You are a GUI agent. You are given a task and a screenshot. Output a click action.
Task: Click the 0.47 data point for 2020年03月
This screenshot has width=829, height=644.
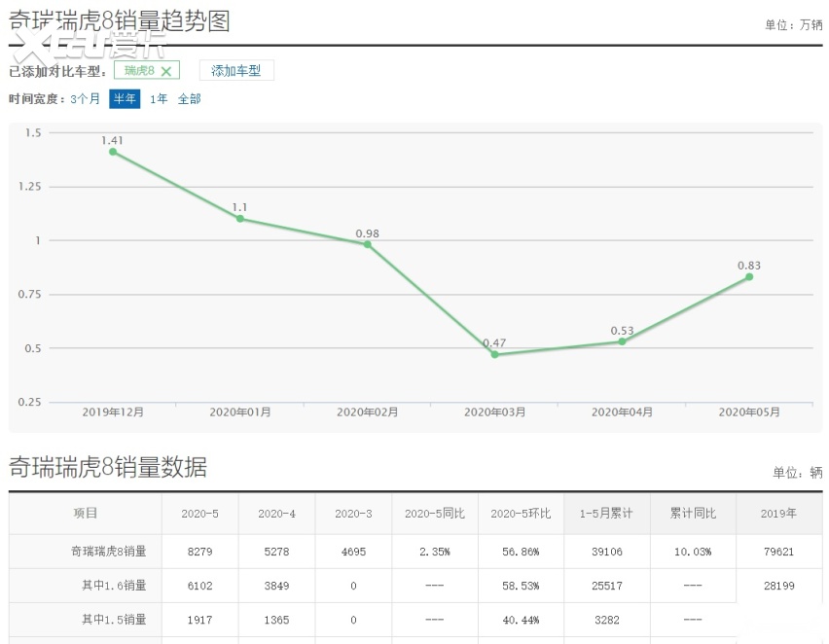click(x=495, y=354)
